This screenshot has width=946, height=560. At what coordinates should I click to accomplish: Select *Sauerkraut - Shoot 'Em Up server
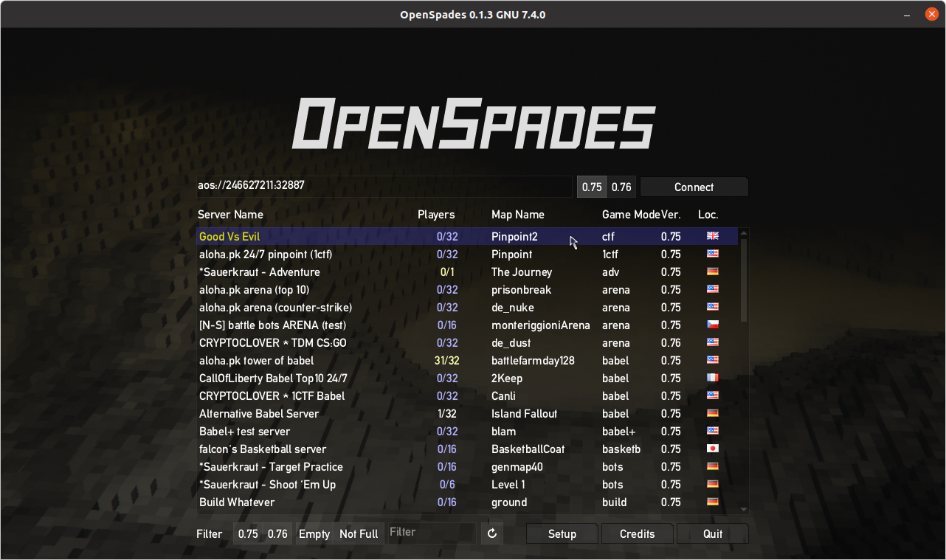[x=467, y=484]
